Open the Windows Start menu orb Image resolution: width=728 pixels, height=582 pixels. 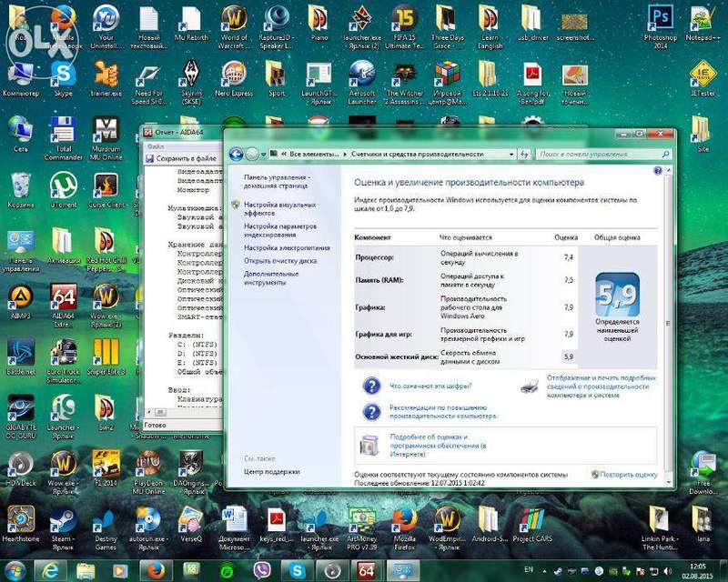click(15, 570)
